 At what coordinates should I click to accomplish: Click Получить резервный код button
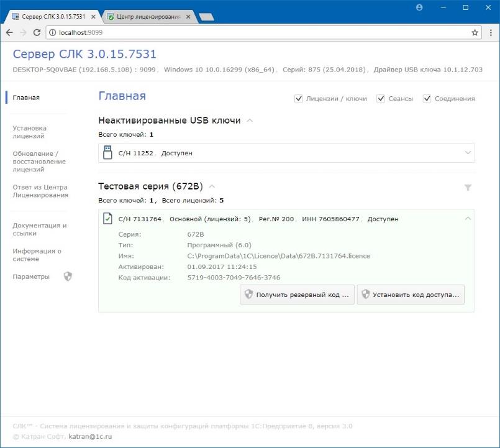pos(297,295)
